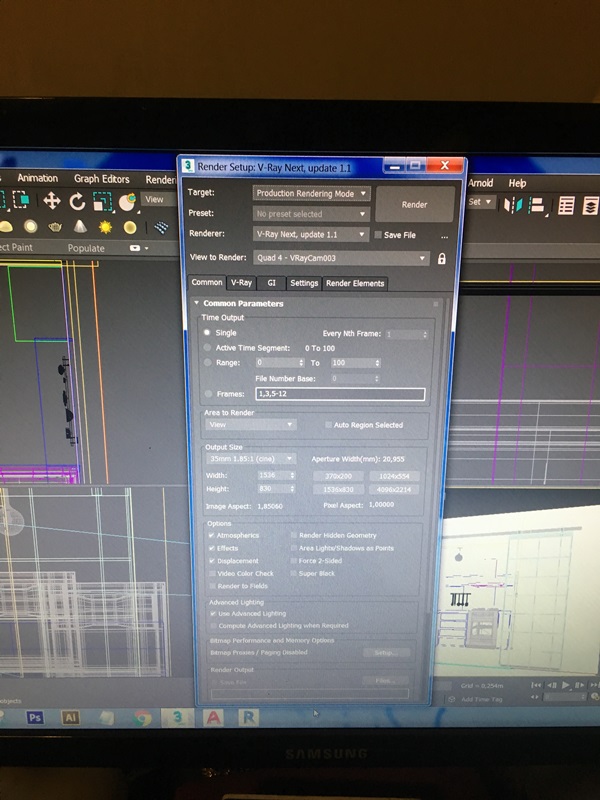Viewport: 600px width, 800px height.
Task: Click the Render button
Action: tap(414, 204)
